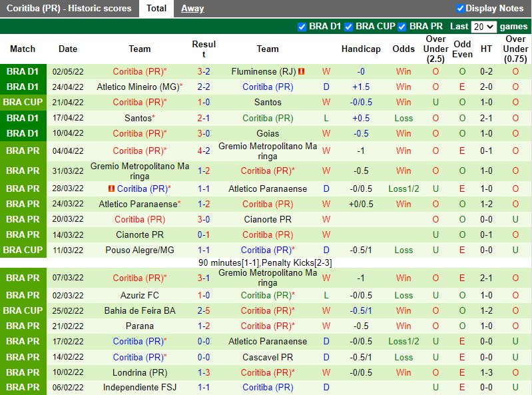Open Azuriz FC team link
This screenshot has height=395, width=532.
point(140,295)
